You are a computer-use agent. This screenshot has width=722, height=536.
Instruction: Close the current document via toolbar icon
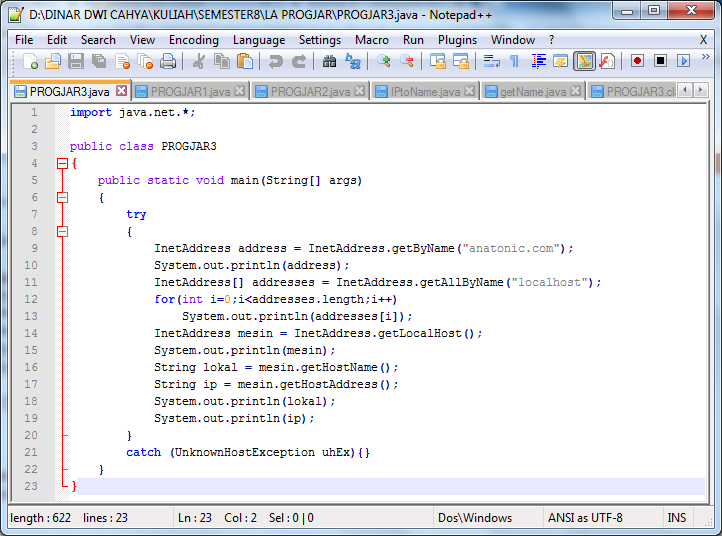tap(122, 61)
